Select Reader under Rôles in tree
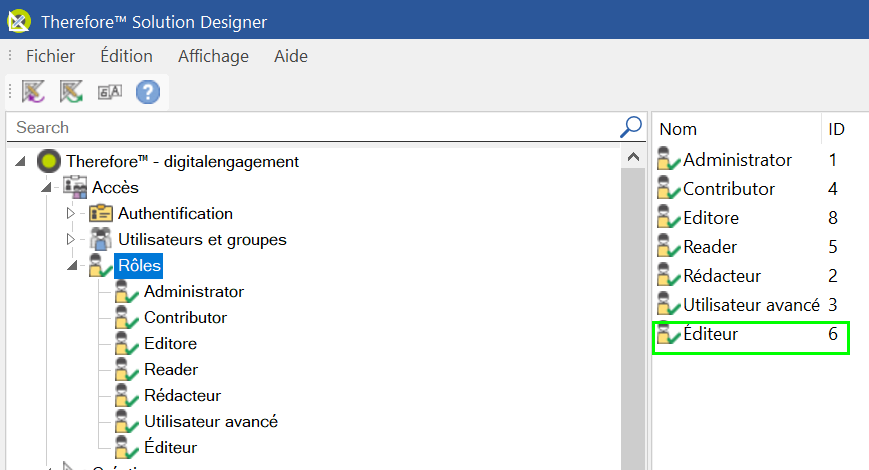Viewport: 869px width, 470px height. (x=171, y=370)
